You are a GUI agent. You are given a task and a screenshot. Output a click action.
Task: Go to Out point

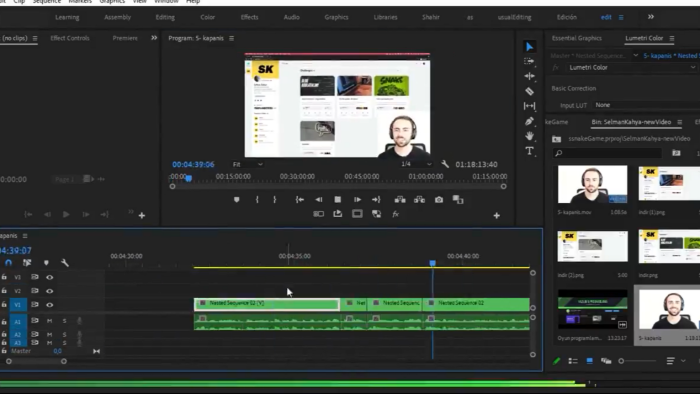point(376,199)
